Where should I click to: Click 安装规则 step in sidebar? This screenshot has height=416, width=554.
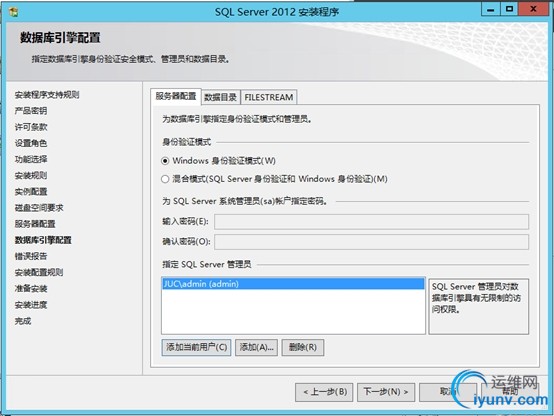point(31,176)
